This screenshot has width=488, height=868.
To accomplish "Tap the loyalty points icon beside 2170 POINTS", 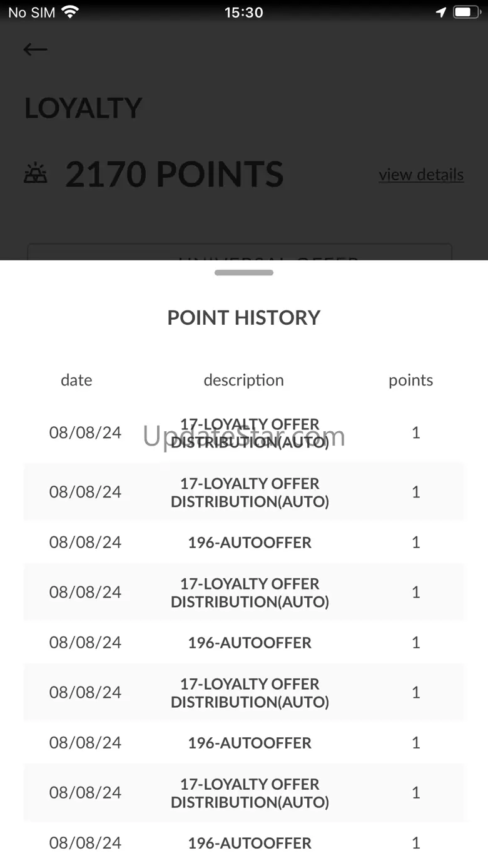I will [x=36, y=173].
